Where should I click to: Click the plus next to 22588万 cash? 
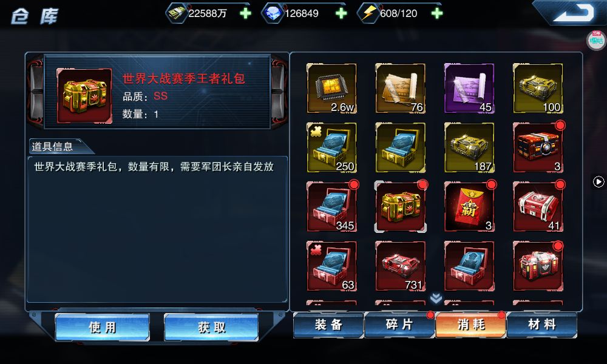pos(245,13)
